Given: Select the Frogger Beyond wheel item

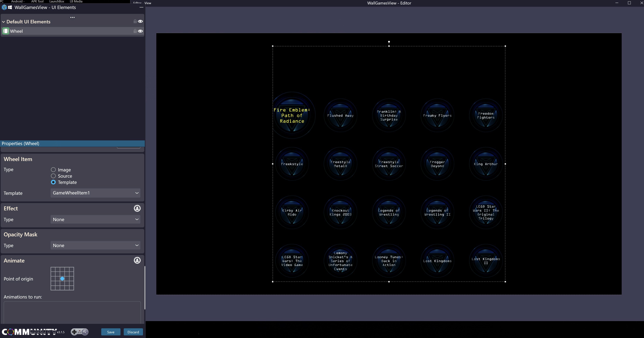Looking at the screenshot, I should pos(437,164).
